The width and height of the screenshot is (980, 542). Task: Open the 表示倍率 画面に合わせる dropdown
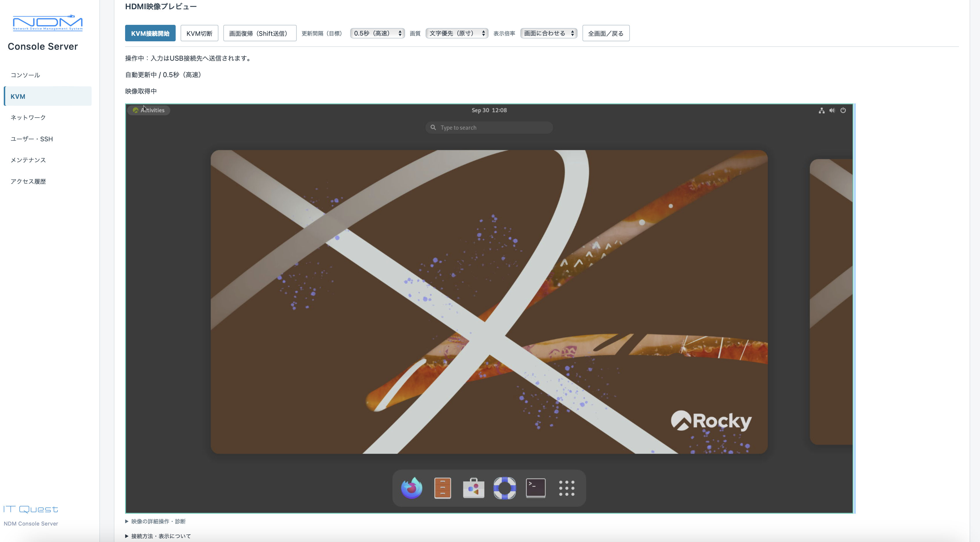coord(549,34)
